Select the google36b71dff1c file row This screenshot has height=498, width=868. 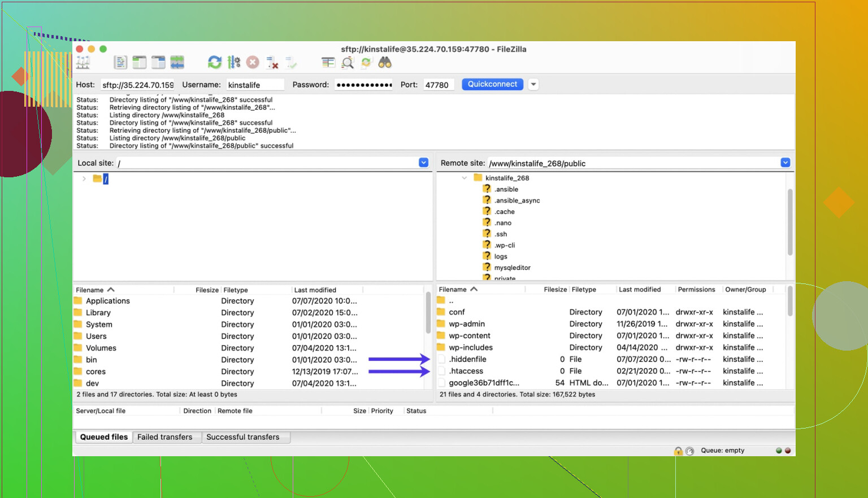click(x=610, y=383)
